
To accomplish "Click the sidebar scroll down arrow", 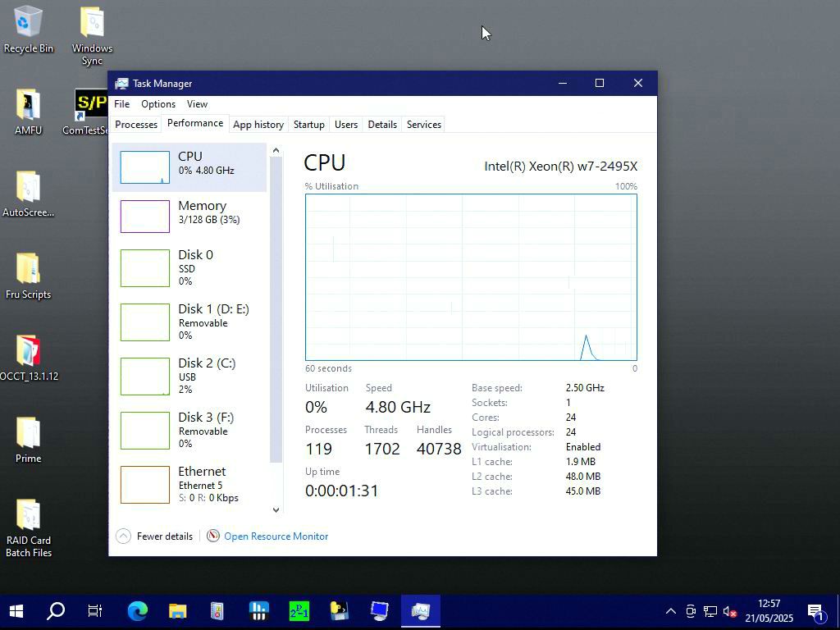I will 276,510.
